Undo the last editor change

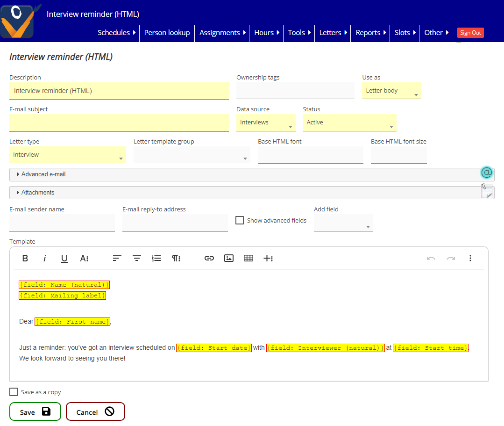[x=431, y=259]
